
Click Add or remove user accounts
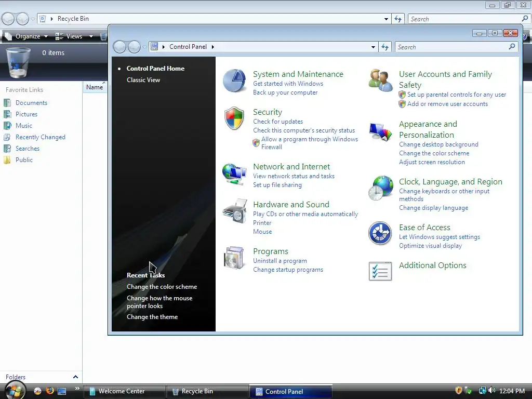[x=447, y=104]
